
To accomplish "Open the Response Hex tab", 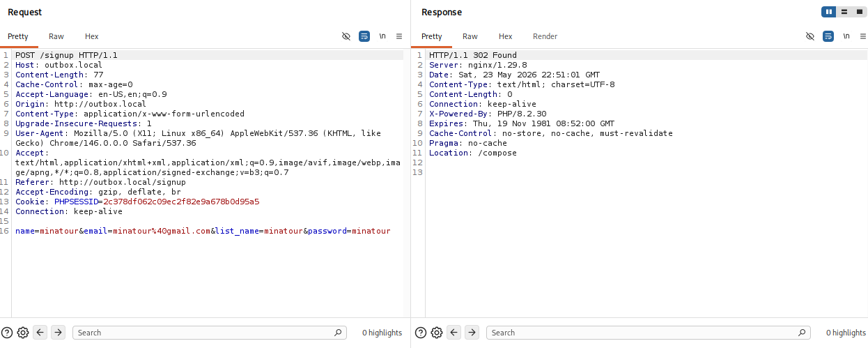I will 506,36.
